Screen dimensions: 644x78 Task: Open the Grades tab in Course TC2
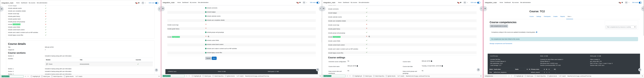[x=555, y=17]
